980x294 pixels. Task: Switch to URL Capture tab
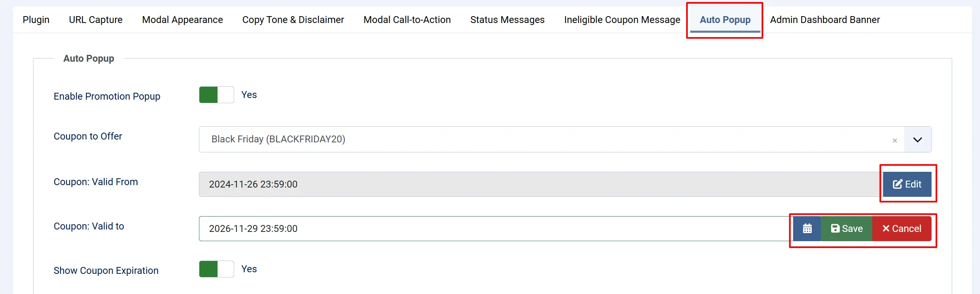96,20
